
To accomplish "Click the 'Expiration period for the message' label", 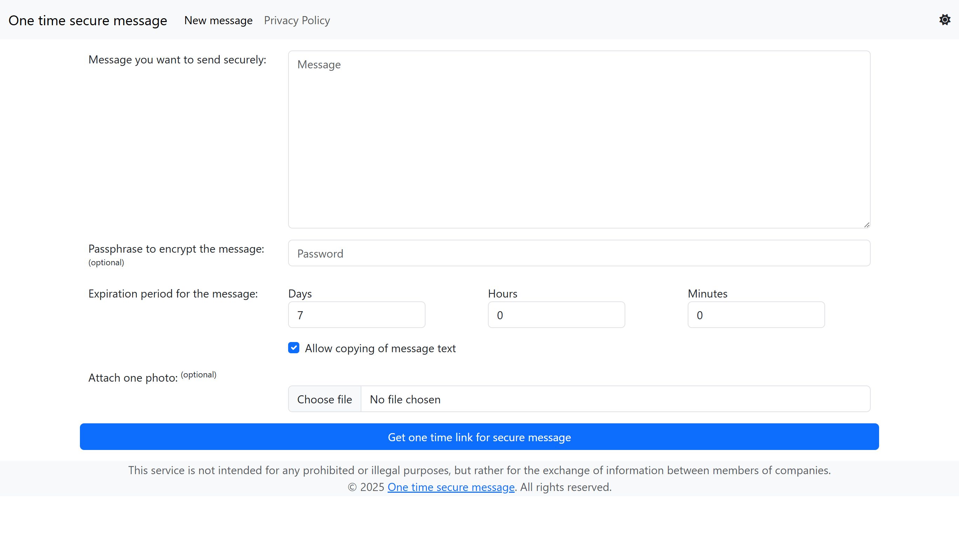I will [x=173, y=294].
